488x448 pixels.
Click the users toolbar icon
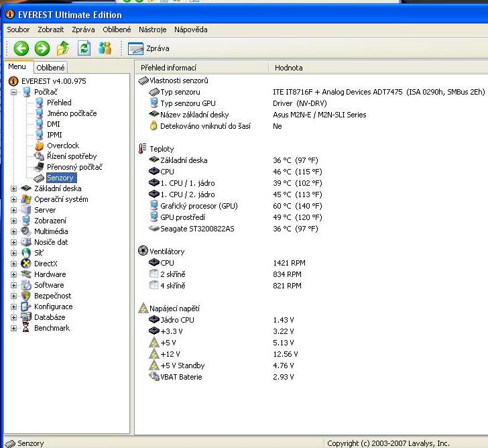point(105,48)
